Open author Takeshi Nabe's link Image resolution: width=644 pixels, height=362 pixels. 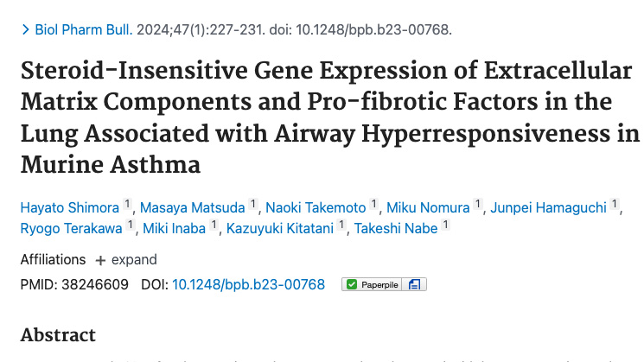397,227
